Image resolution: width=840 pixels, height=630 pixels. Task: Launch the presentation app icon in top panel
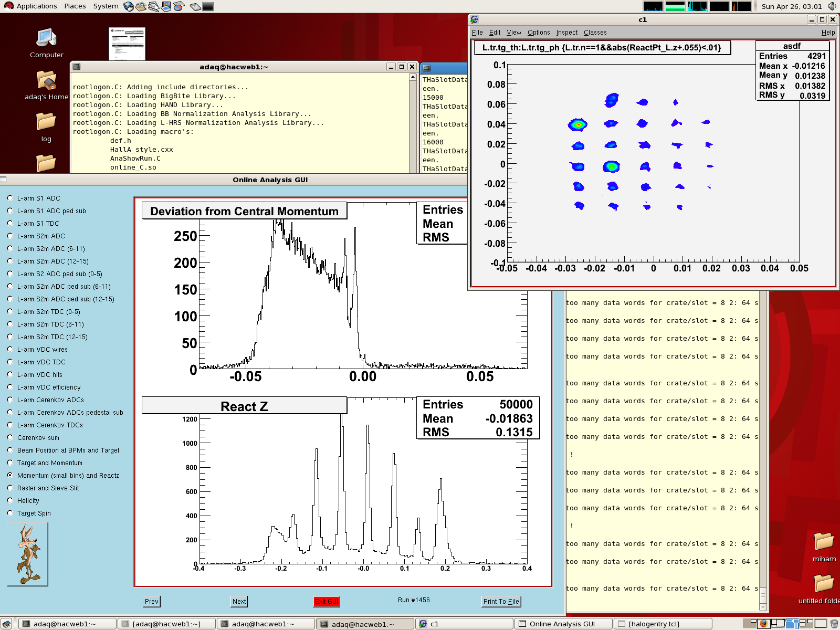point(166,6)
